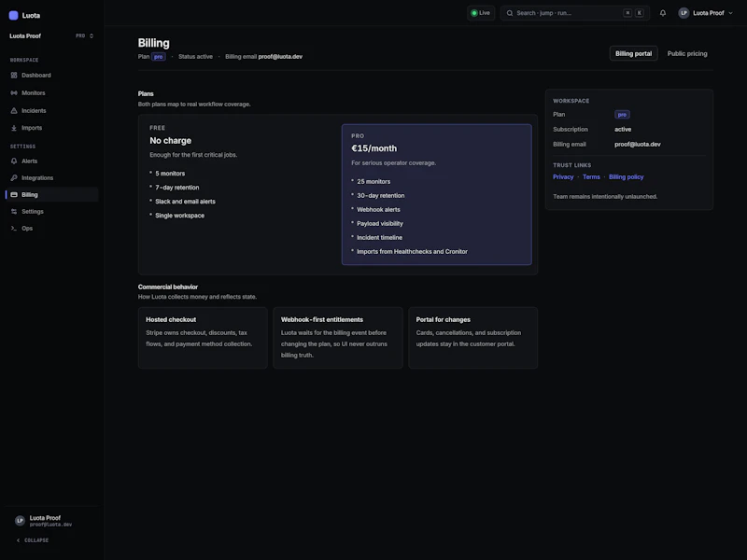Viewport: 747px width, 560px height.
Task: Go to Imports menu item
Action: pos(51,128)
